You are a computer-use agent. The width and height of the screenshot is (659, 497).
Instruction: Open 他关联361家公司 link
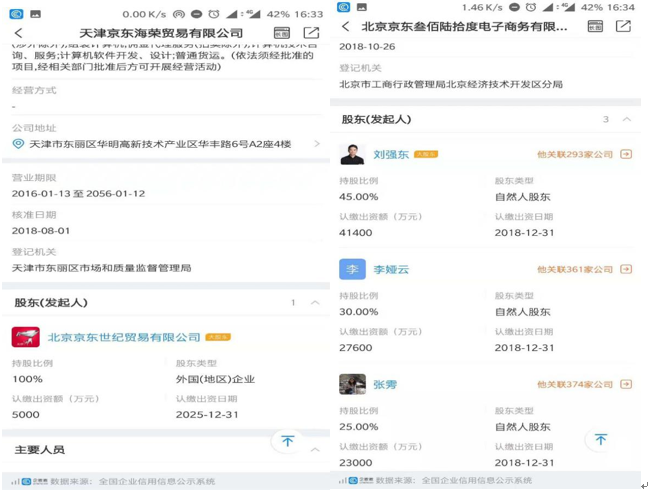click(x=575, y=269)
